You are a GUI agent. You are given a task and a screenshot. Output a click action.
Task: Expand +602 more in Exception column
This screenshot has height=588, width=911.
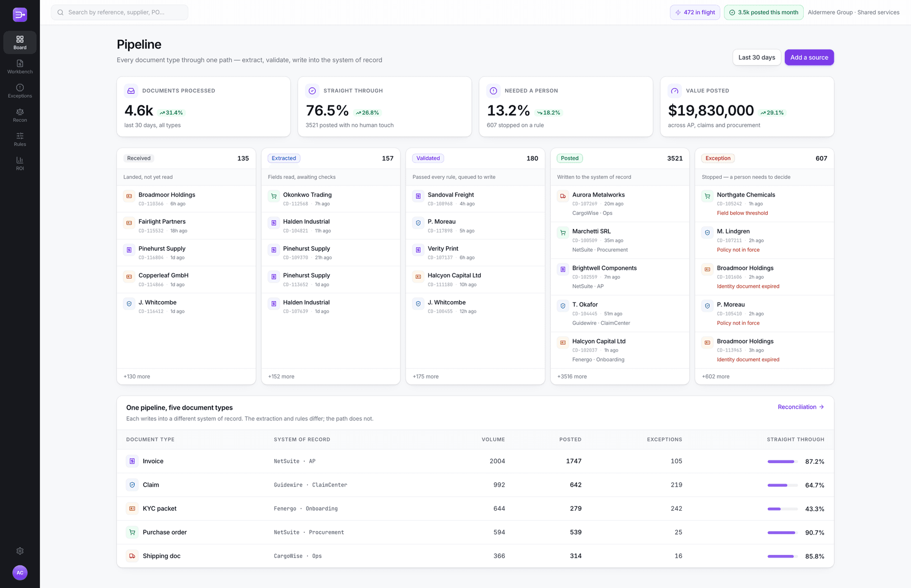click(716, 377)
